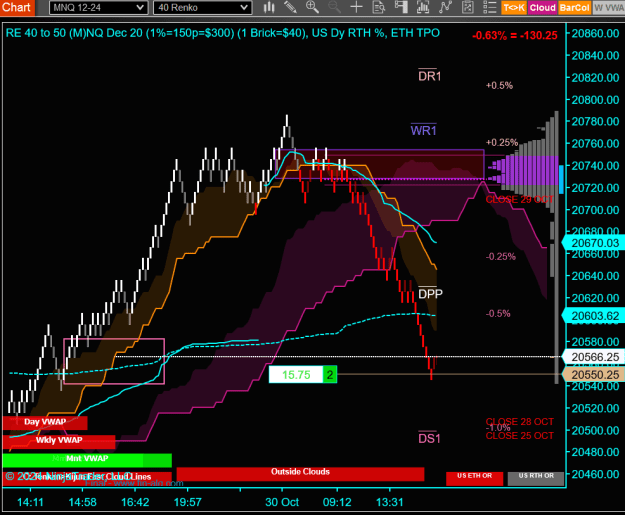Toggle the W VWA gray button
625x515 pixels.
click(x=608, y=8)
